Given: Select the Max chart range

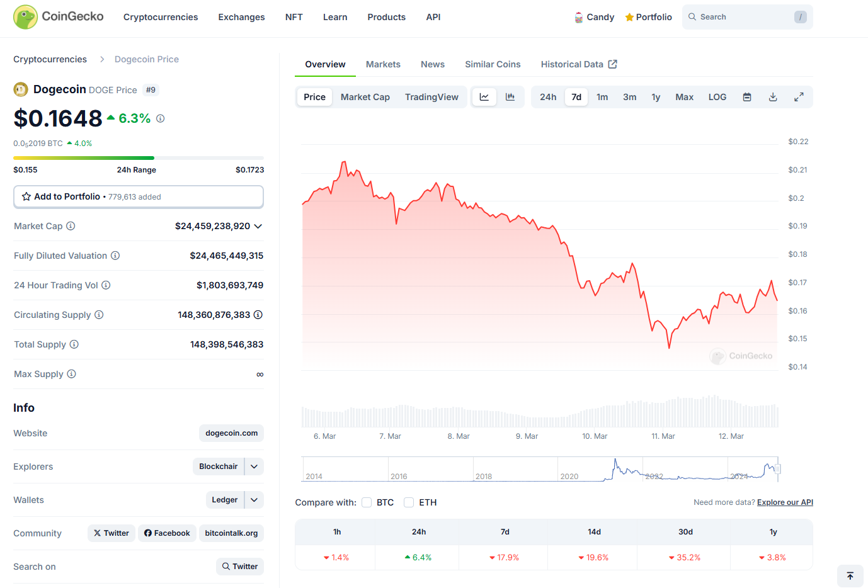Looking at the screenshot, I should pyautogui.click(x=685, y=97).
